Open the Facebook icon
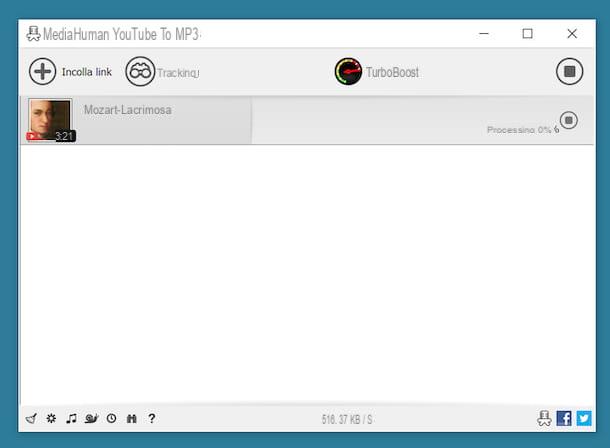The height and width of the screenshot is (448, 610). pos(564,419)
